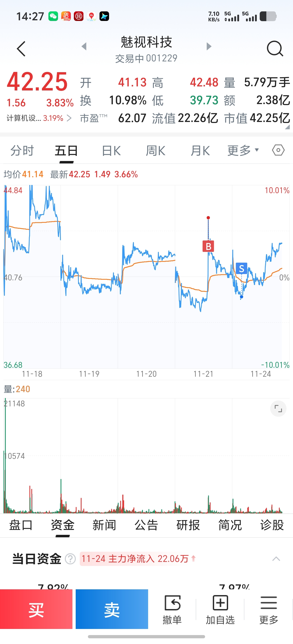Screen dimensions: 293x644
Task: Go to previous stock with left triangle
Action: [x=84, y=46]
